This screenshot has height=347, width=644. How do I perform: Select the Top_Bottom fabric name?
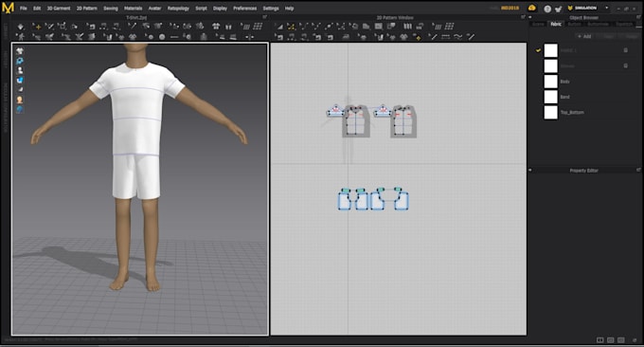(x=572, y=112)
